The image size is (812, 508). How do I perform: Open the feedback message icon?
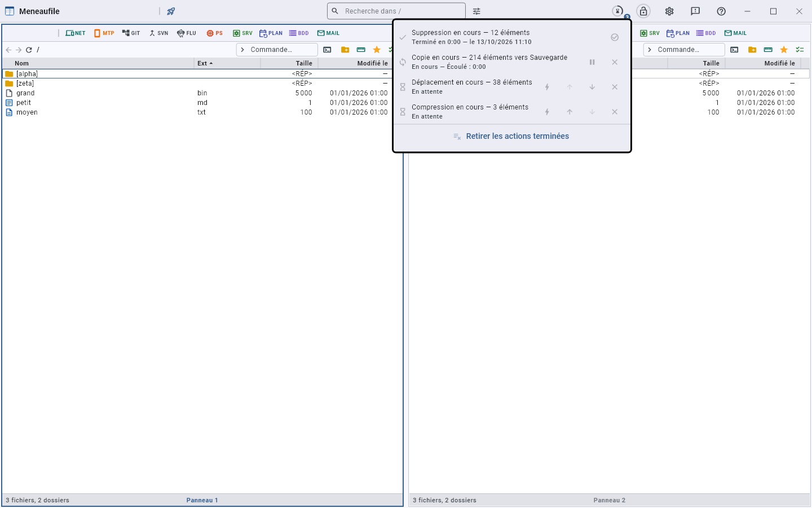pos(695,11)
